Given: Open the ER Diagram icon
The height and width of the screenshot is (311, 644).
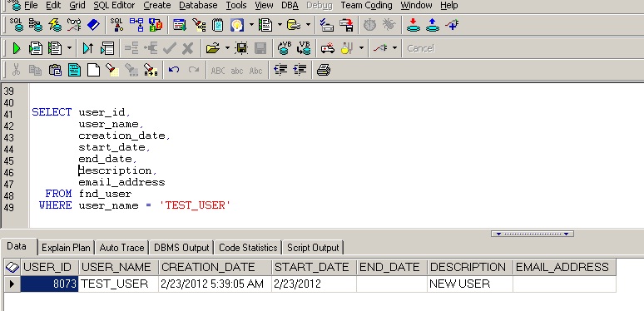Looking at the screenshot, I should [x=136, y=25].
